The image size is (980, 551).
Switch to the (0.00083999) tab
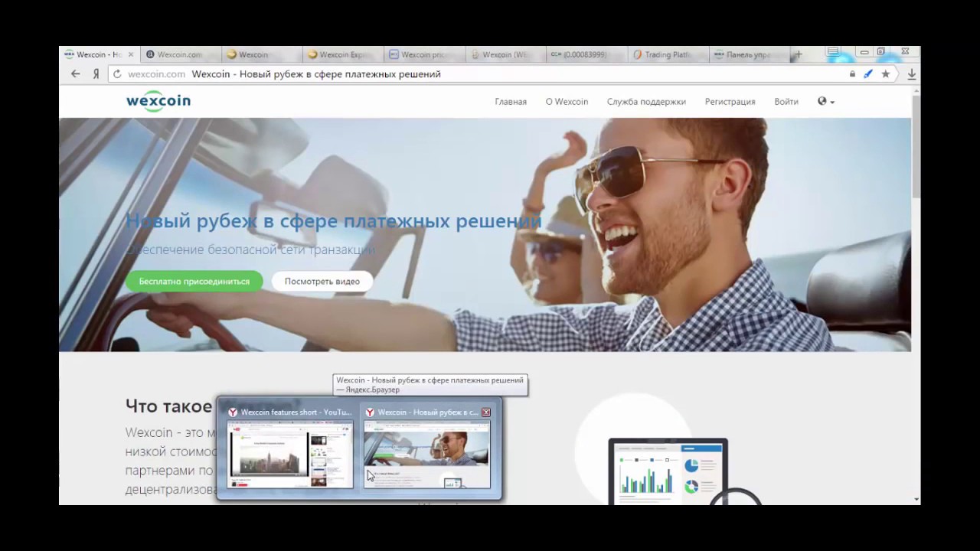click(586, 54)
